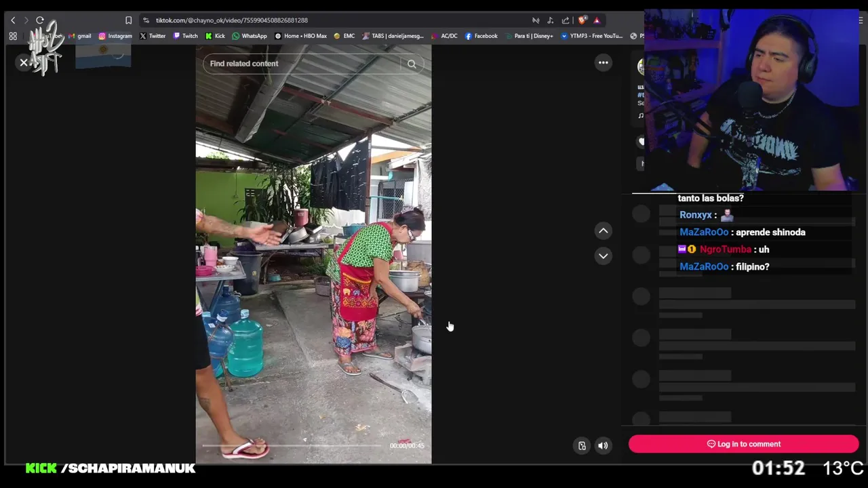The width and height of the screenshot is (868, 488).
Task: Open the three-dots more options menu
Action: tap(603, 62)
